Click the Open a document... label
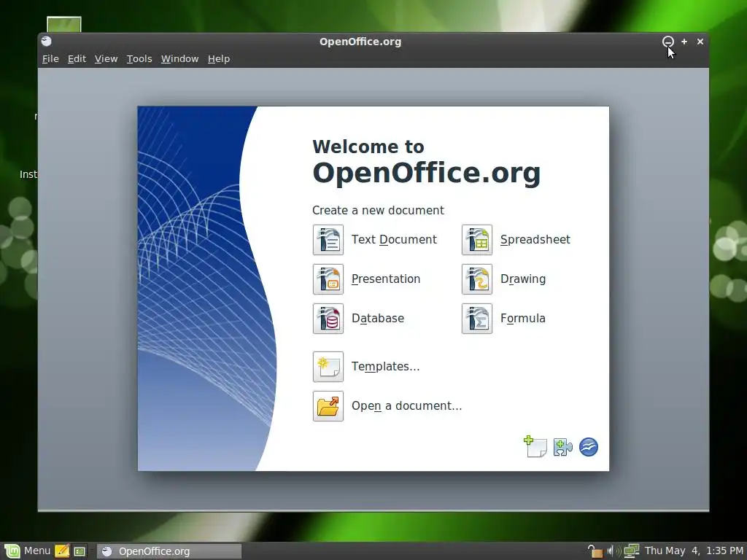 (406, 405)
